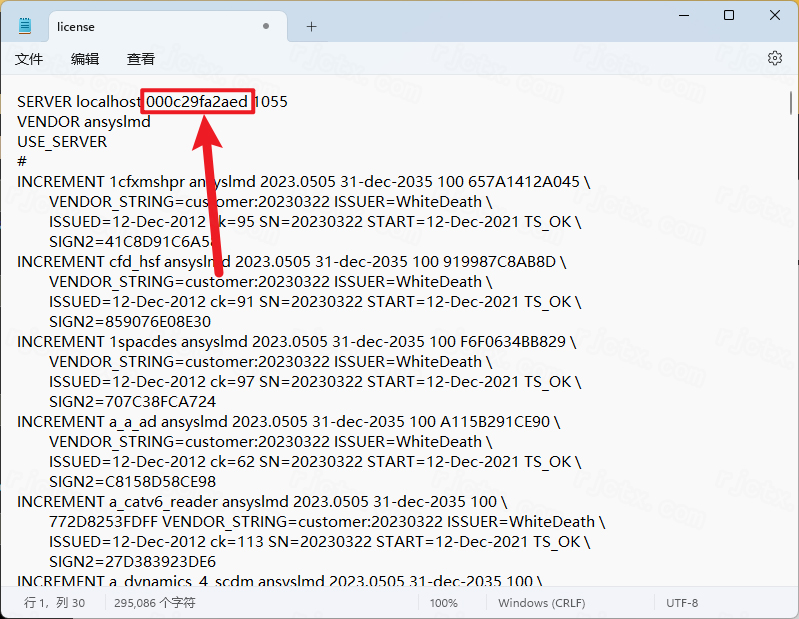
Task: Click the word SERVER on first line
Action: [45, 101]
